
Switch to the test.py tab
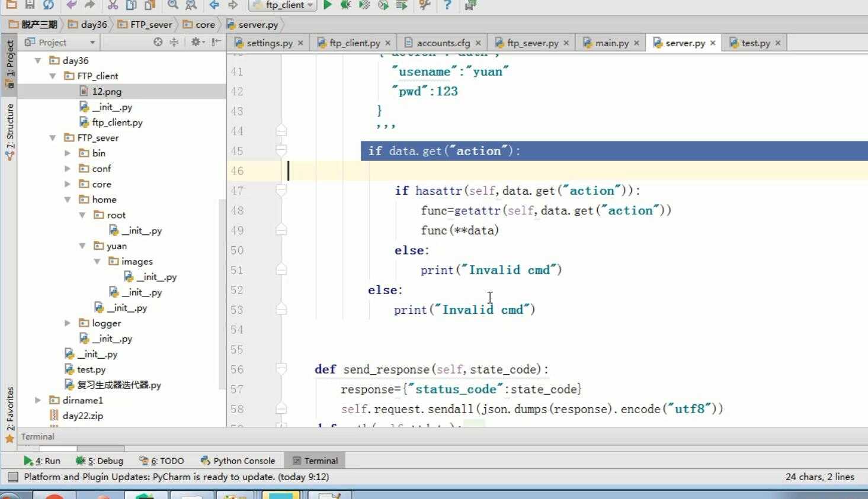(x=755, y=43)
